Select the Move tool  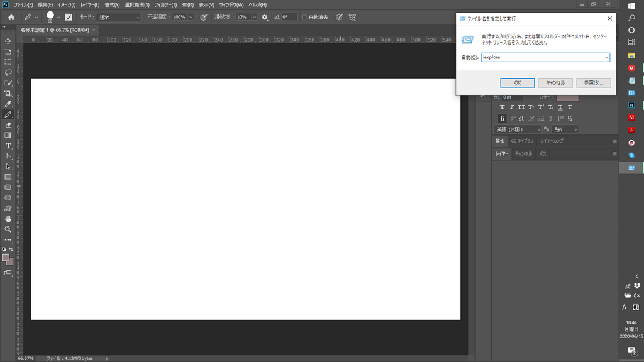8,41
